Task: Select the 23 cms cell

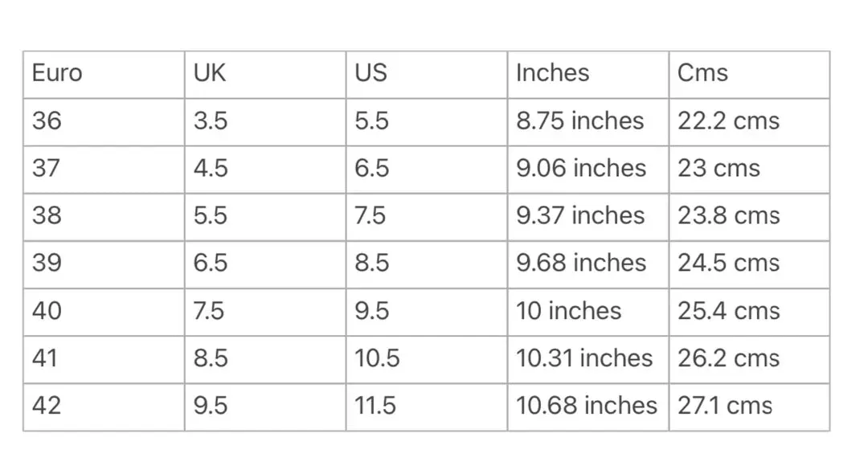Action: pos(750,170)
